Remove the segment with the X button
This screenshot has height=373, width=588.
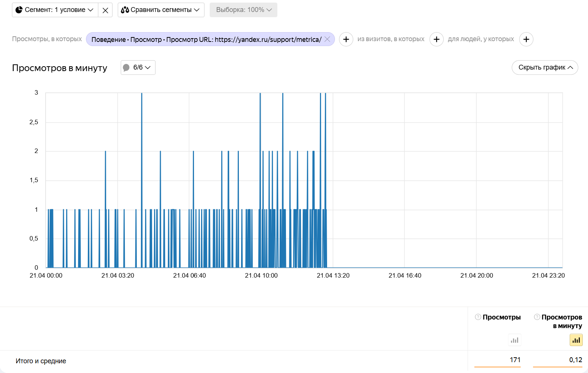105,10
